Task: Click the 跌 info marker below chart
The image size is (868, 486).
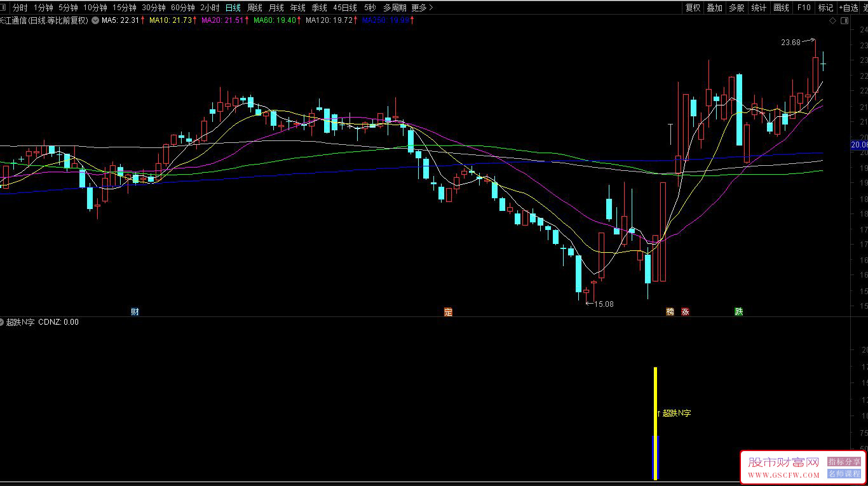Action: 738,311
